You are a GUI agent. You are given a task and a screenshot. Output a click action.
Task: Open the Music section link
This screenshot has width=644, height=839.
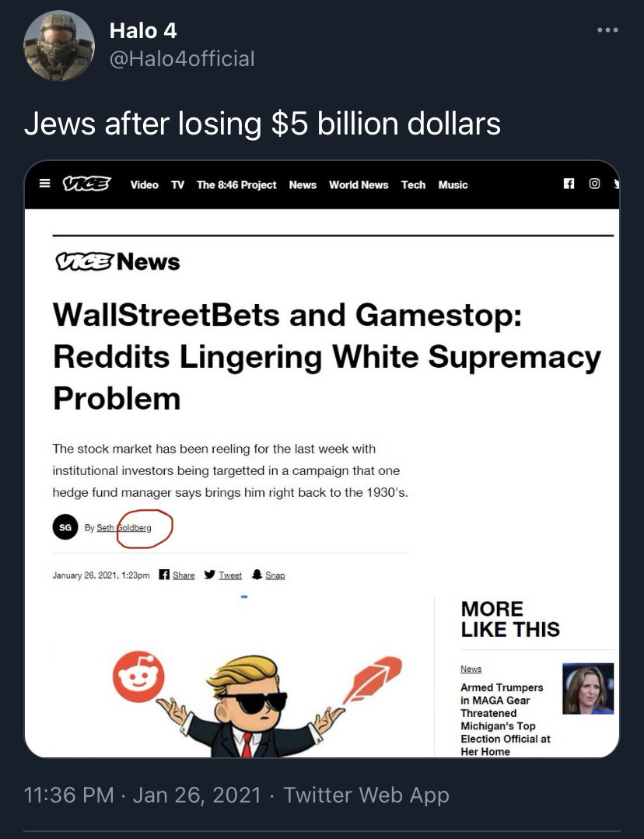(x=453, y=184)
